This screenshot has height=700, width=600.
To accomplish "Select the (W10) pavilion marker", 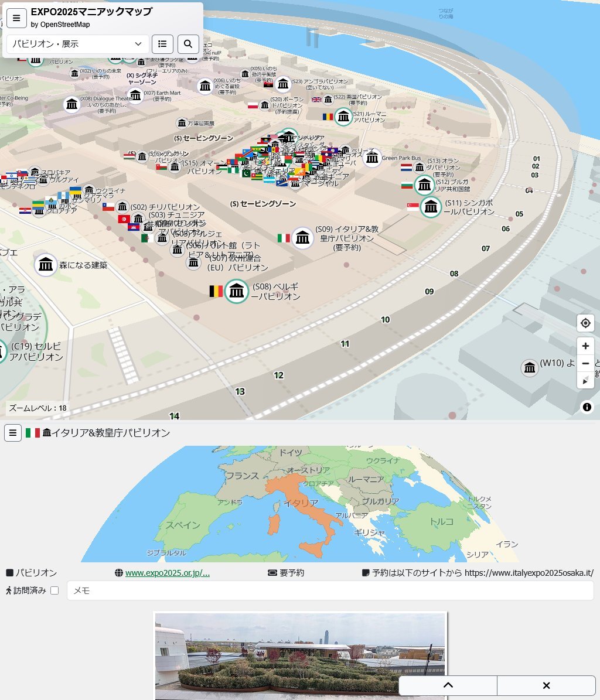I will point(530,368).
